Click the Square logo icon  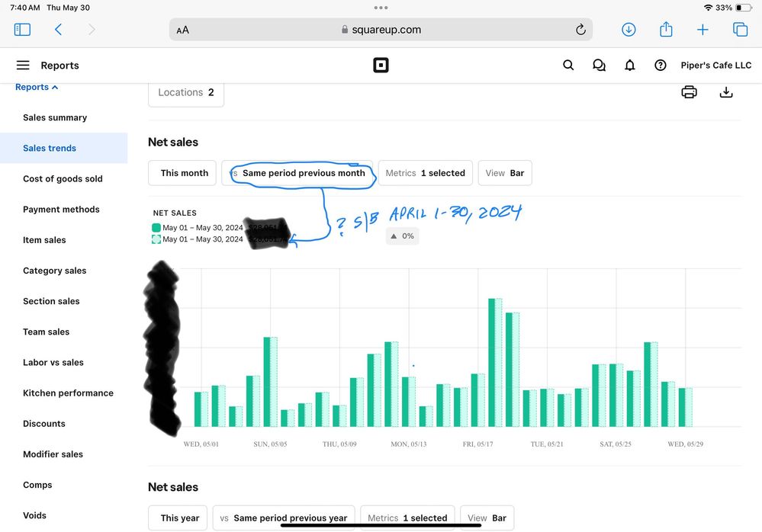pyautogui.click(x=381, y=66)
